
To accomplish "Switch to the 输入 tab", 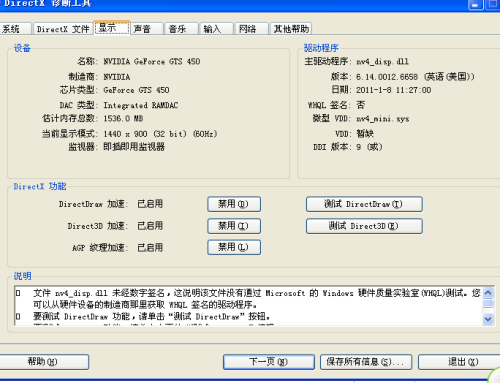I will point(216,29).
